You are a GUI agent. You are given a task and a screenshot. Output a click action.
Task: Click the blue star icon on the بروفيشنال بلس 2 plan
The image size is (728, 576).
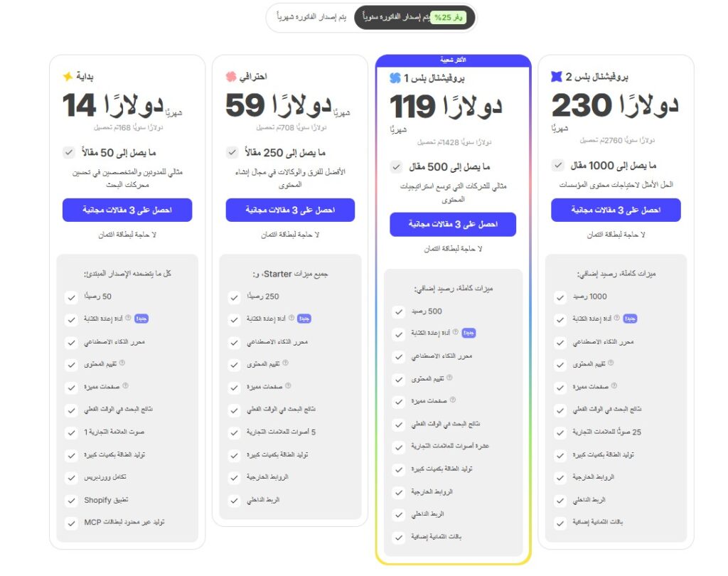coord(556,76)
